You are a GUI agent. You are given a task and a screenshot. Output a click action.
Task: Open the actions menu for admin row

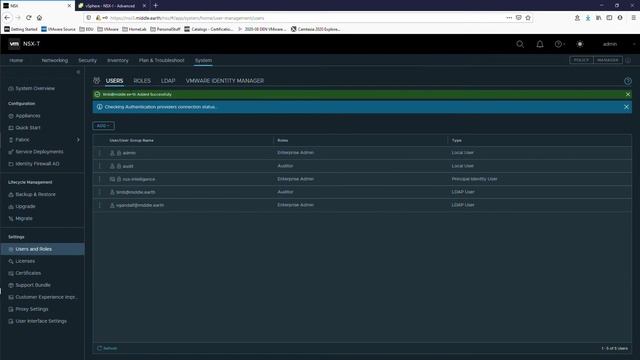pos(100,153)
